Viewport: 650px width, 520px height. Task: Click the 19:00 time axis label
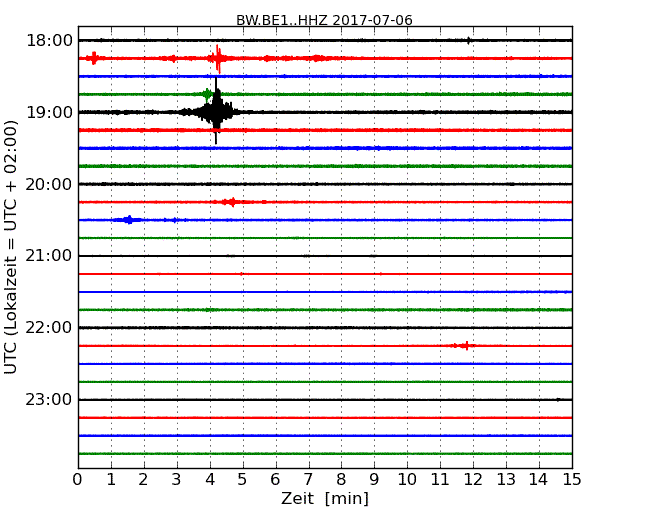[49, 112]
